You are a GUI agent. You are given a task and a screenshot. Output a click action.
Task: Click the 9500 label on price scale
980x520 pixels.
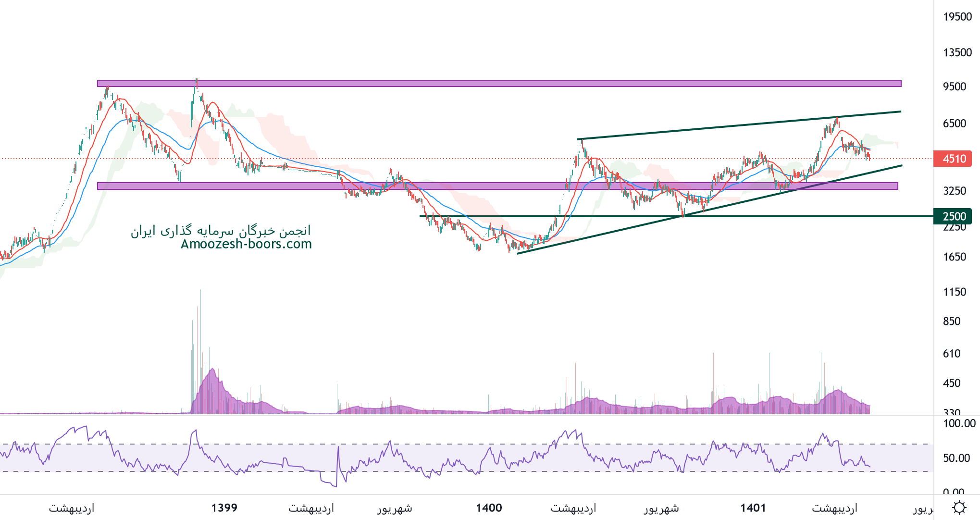tap(954, 87)
